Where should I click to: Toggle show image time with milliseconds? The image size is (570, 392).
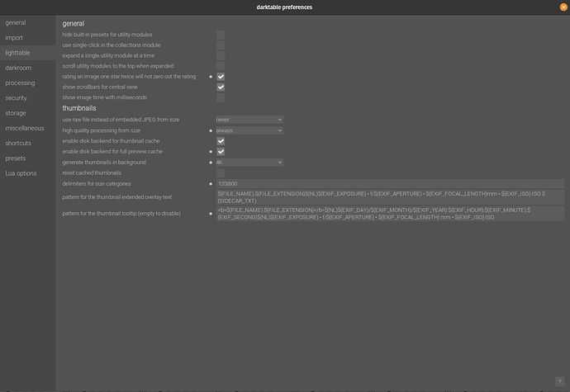(x=221, y=97)
